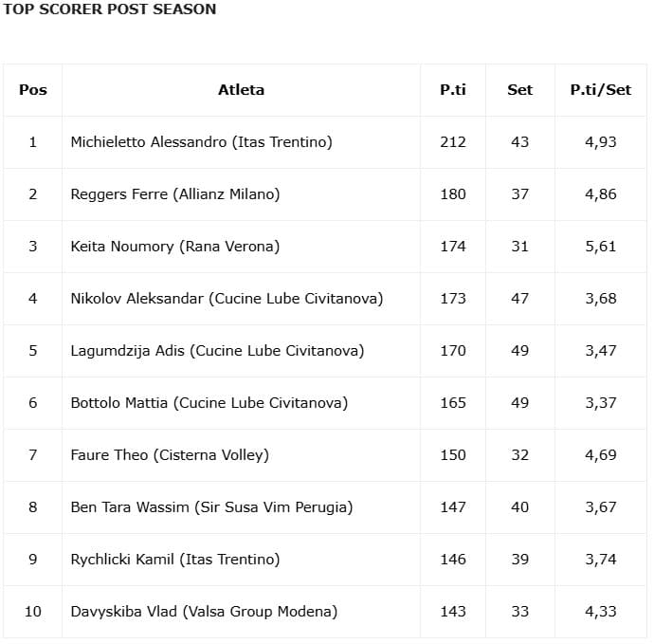Select position number 10 cell

click(33, 612)
